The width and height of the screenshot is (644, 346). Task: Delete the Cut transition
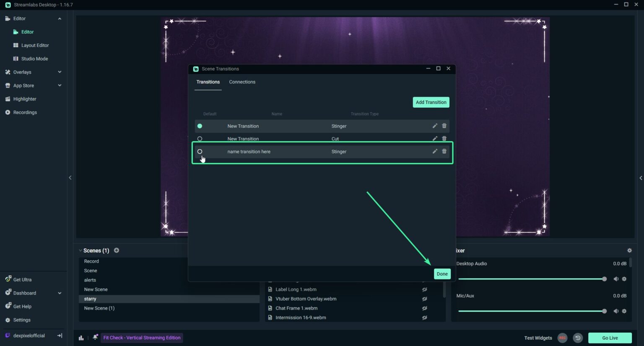click(444, 138)
